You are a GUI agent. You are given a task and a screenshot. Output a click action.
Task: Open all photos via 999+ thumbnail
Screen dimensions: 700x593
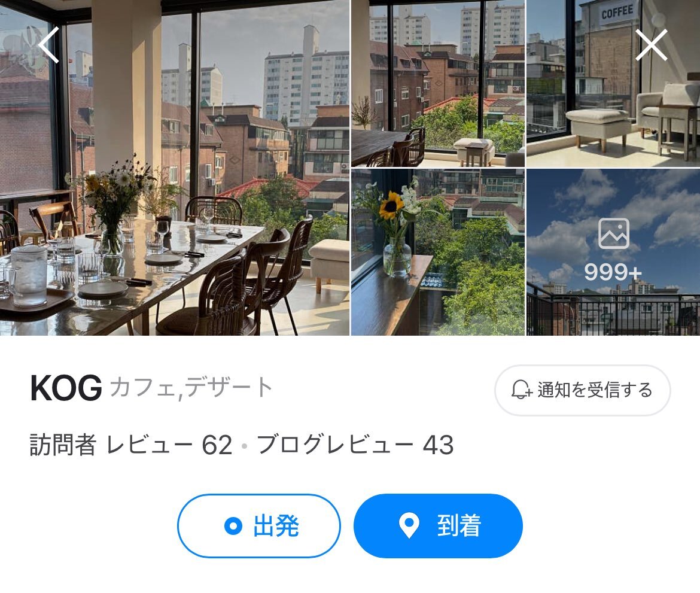click(x=613, y=253)
